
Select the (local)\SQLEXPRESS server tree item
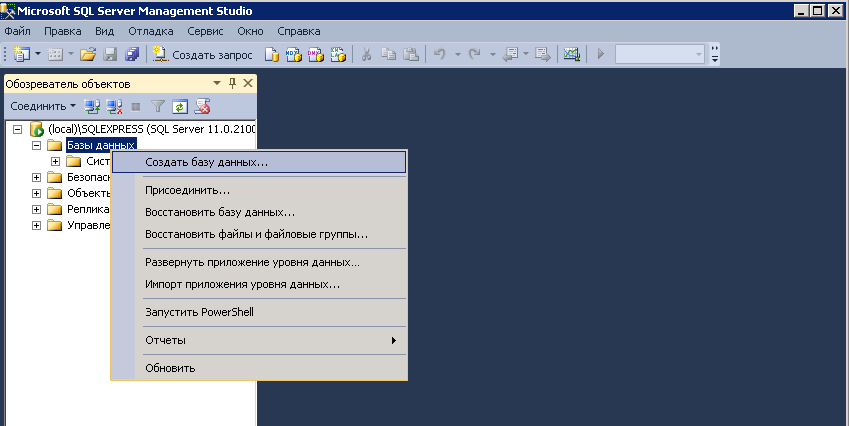click(x=152, y=129)
